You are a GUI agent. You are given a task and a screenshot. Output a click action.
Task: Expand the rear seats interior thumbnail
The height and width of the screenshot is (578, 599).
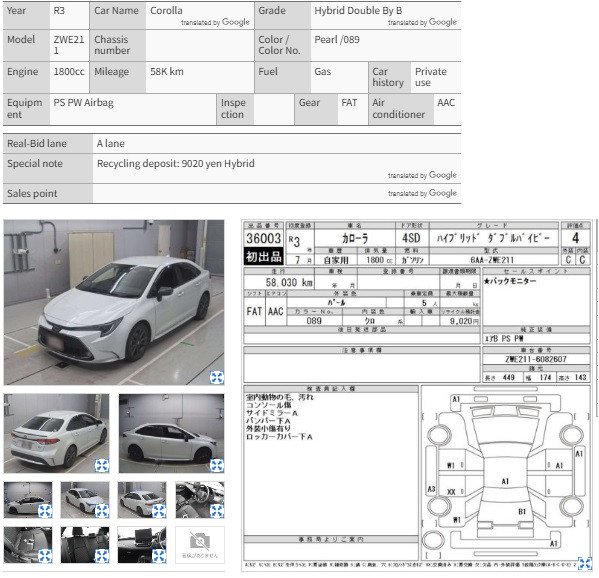(x=102, y=556)
